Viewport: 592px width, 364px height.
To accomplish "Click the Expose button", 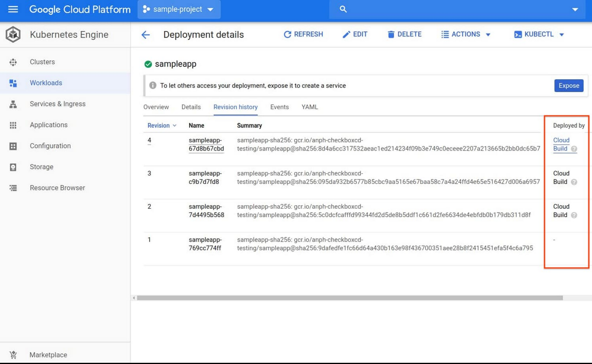I will (x=569, y=86).
